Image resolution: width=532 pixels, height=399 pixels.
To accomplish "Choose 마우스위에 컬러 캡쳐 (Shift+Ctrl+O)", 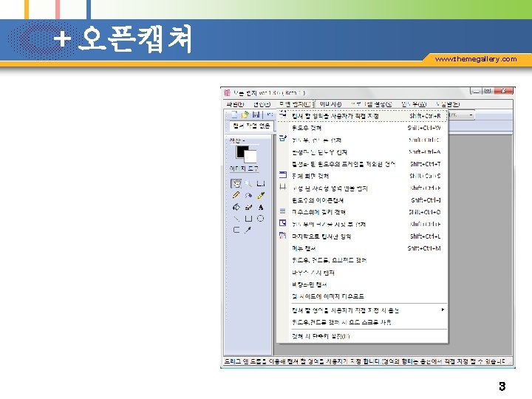I will (362, 212).
